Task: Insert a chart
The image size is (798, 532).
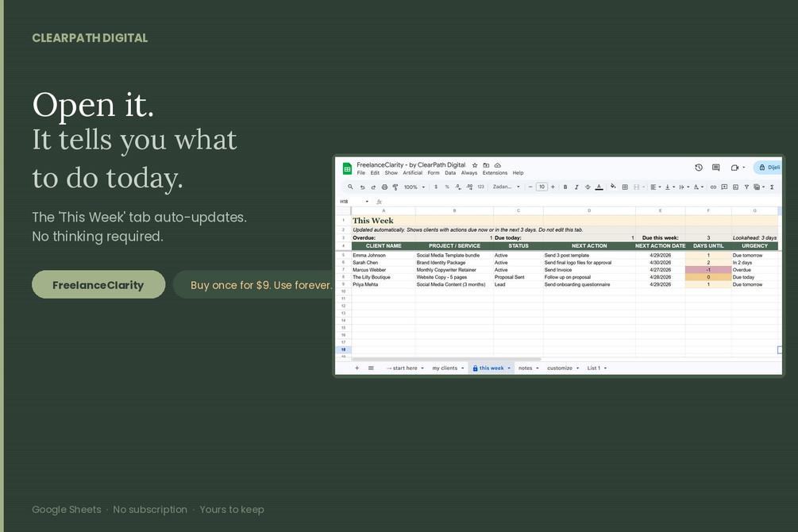Action: tap(735, 187)
